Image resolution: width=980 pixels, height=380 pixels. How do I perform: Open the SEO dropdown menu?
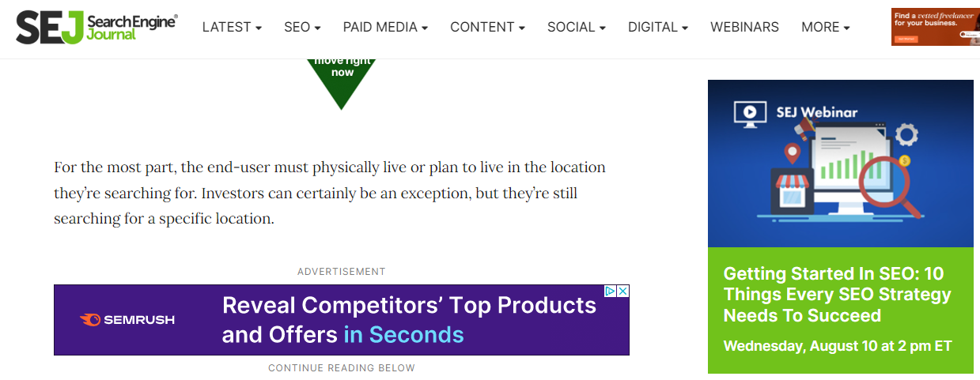click(302, 27)
